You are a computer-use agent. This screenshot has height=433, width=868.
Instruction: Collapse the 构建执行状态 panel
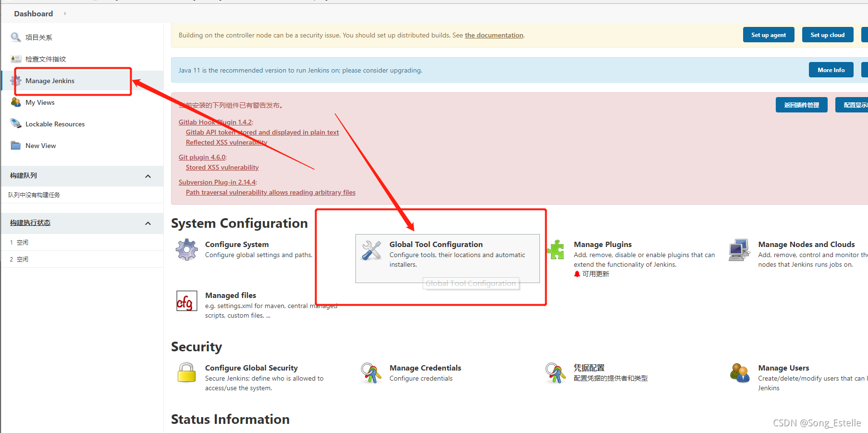pyautogui.click(x=148, y=223)
